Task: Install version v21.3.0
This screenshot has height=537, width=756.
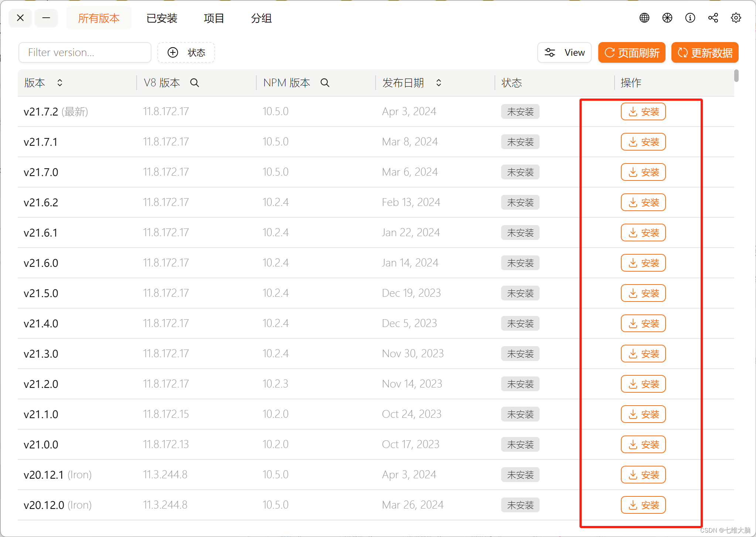Action: 643,354
